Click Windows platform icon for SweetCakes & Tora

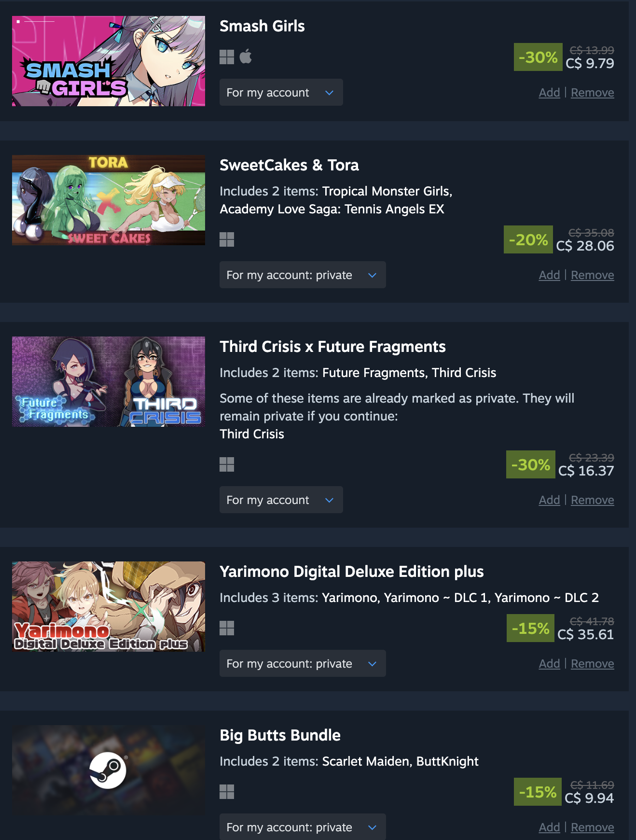227,239
